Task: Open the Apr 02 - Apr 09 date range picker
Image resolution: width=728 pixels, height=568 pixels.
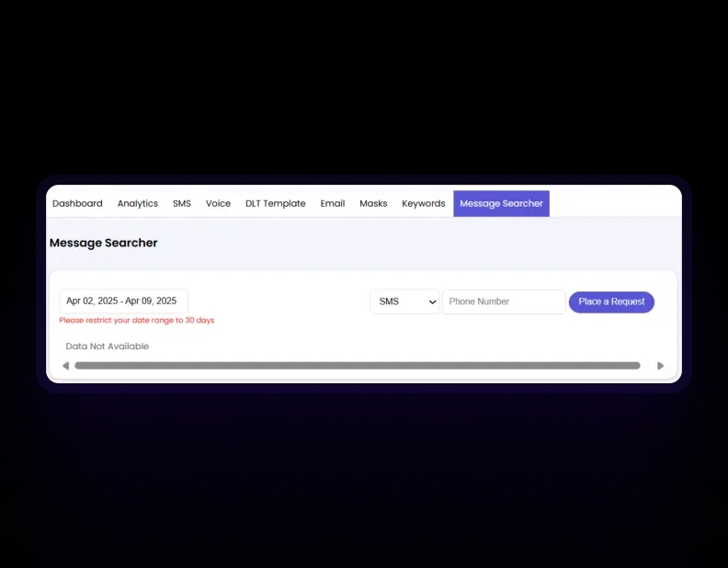Action: 123,301
